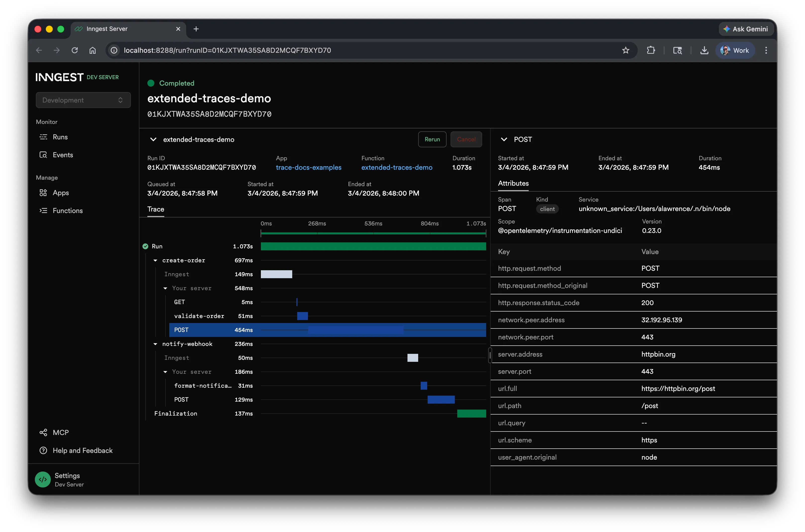The height and width of the screenshot is (532, 805).
Task: Collapse the create-order span in the trace
Action: [x=155, y=260]
